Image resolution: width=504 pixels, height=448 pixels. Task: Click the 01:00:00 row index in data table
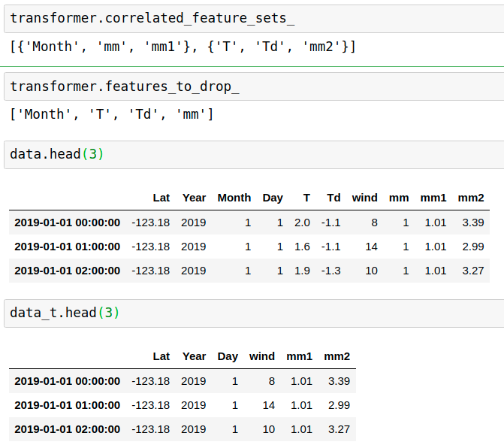tap(67, 247)
